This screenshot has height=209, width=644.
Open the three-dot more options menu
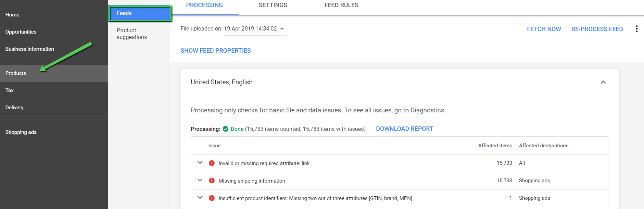tap(636, 29)
